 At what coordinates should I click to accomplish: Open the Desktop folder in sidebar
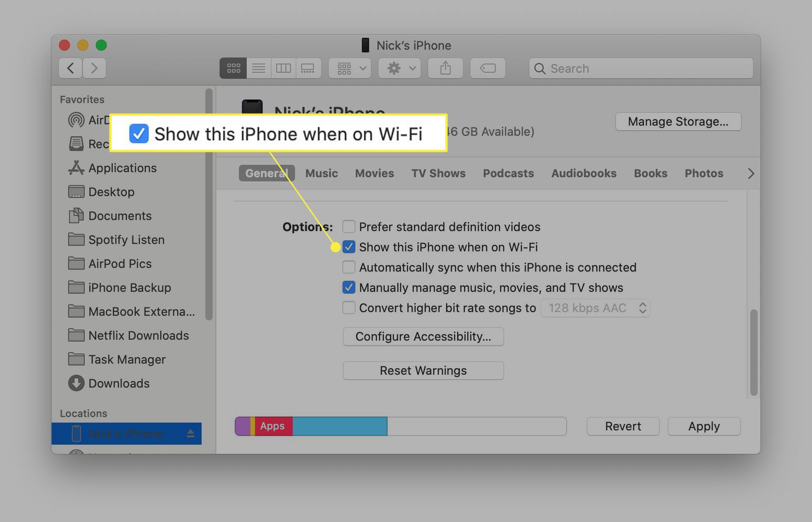(101, 192)
